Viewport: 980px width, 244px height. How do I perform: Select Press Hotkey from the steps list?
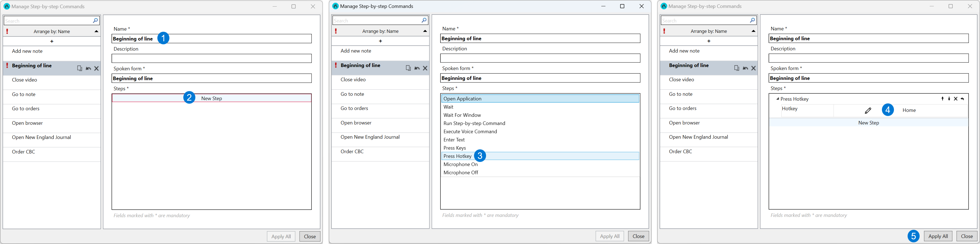458,156
